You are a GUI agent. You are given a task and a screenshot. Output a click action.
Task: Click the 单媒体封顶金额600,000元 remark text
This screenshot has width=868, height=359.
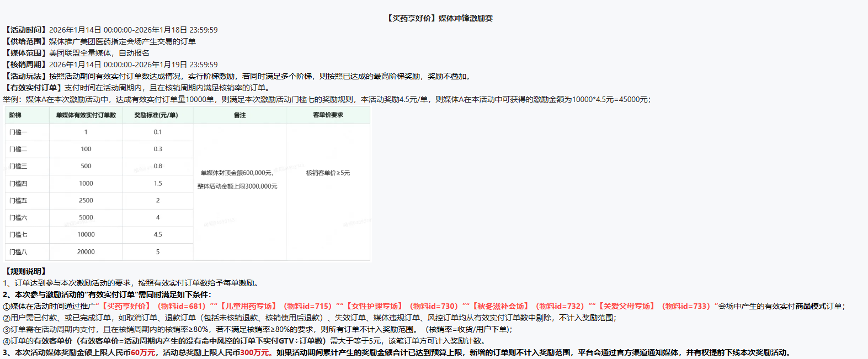[237, 173]
